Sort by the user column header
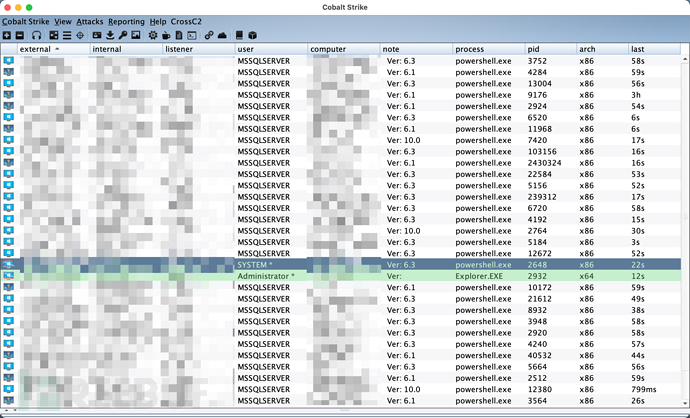 (x=271, y=49)
